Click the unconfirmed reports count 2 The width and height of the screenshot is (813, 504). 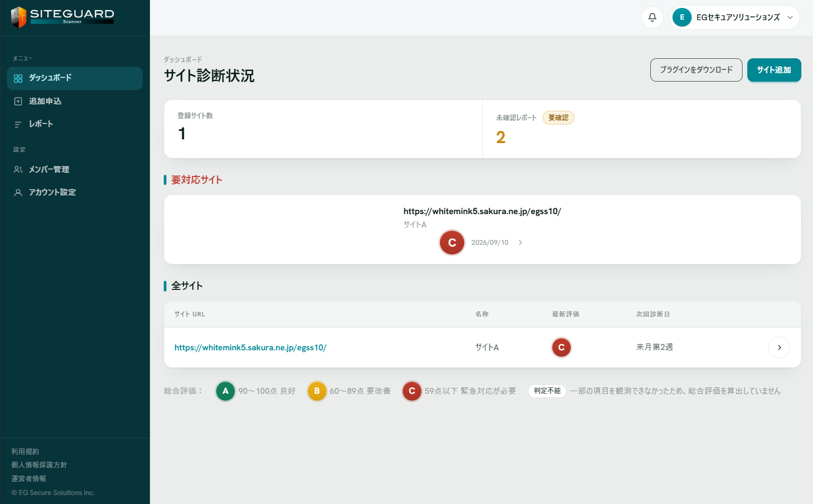501,138
